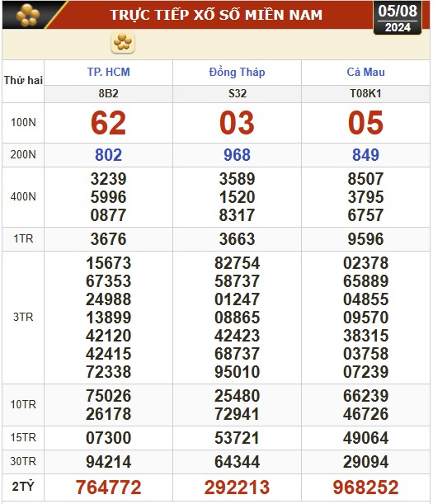This screenshot has height=504, width=433.
Task: Click the 400N number 8317
Action: click(237, 215)
